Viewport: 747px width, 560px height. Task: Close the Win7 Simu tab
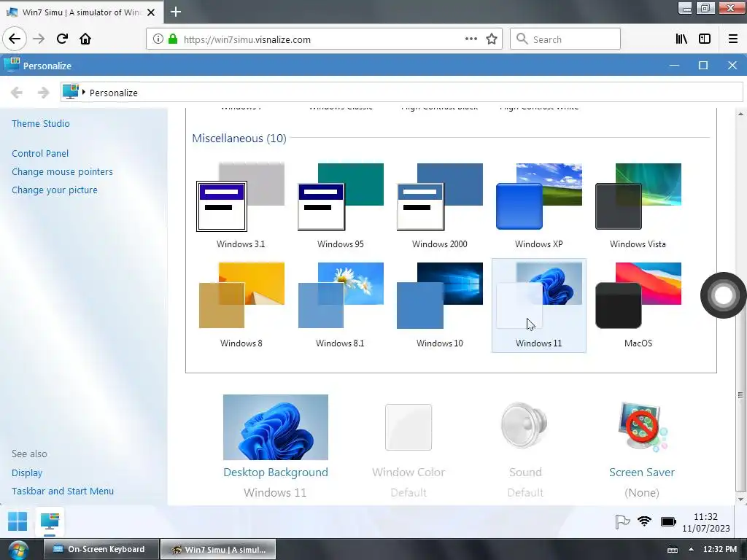(x=151, y=12)
